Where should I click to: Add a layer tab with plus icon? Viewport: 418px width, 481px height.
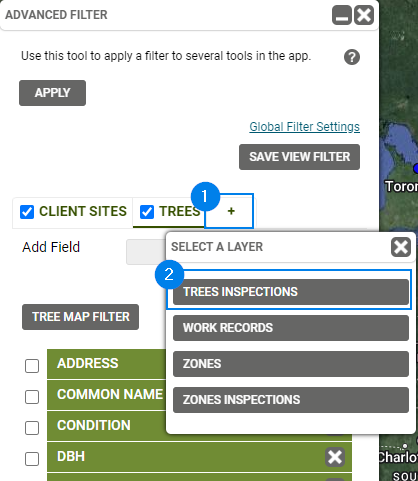tap(231, 211)
